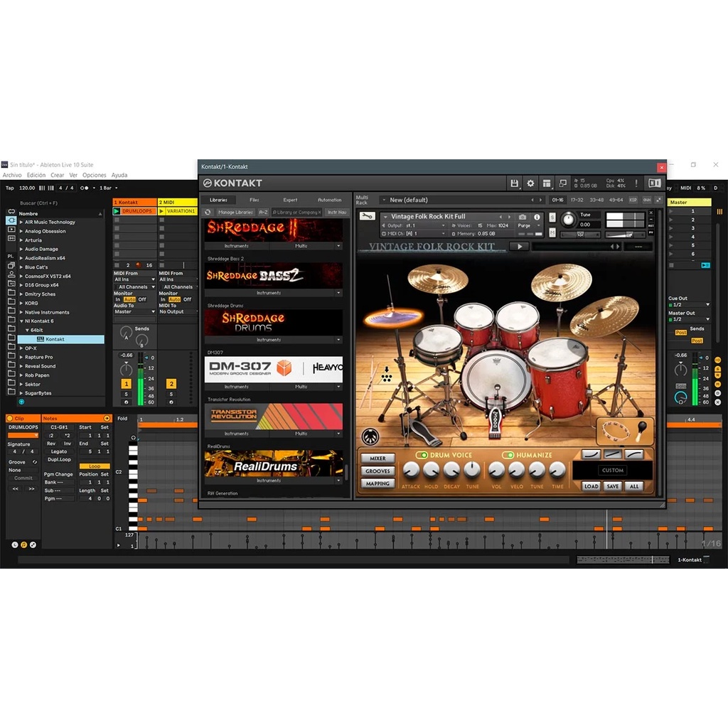Click the Tap tempo button
This screenshot has width=728, height=728.
[x=10, y=188]
